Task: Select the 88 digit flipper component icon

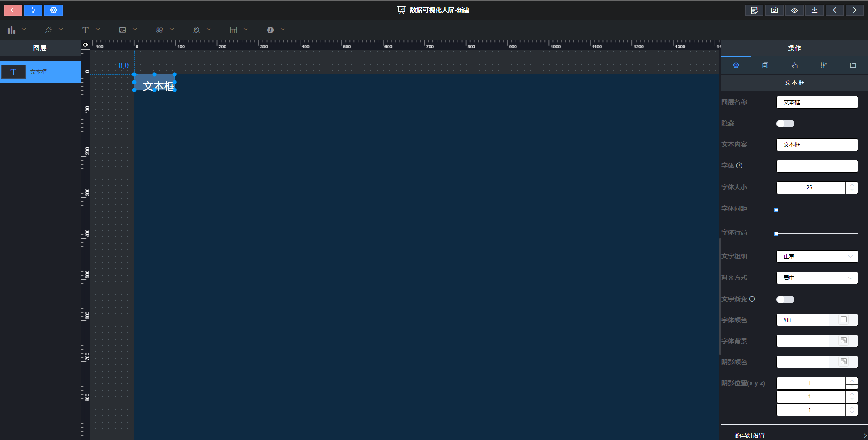Action: click(159, 30)
